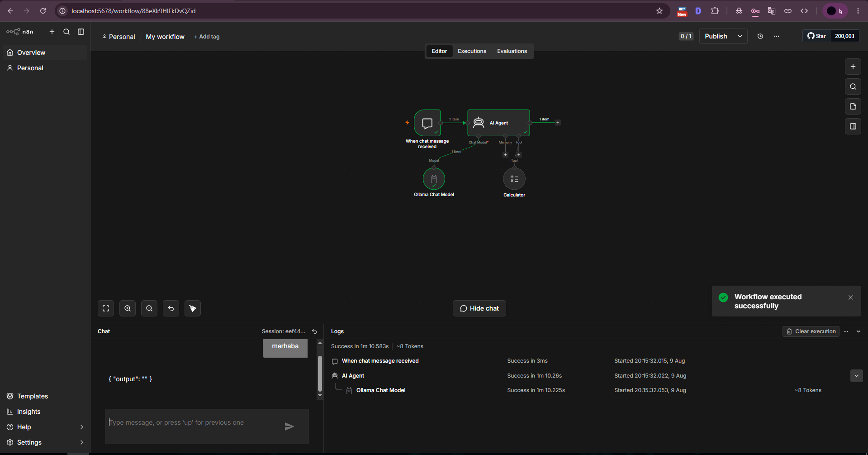The width and height of the screenshot is (868, 455).
Task: Add sticky note from canvas toolbar
Action: pyautogui.click(x=853, y=106)
